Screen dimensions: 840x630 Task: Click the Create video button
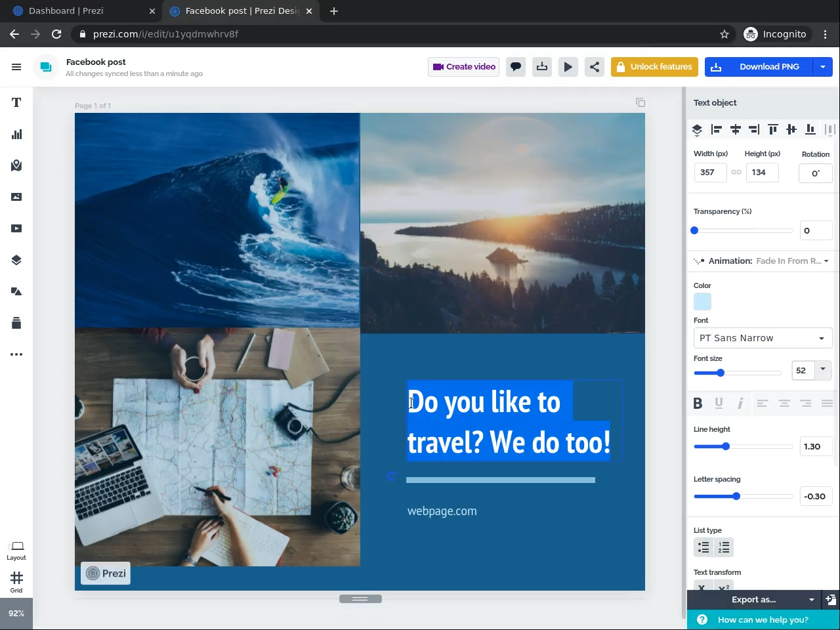[463, 67]
